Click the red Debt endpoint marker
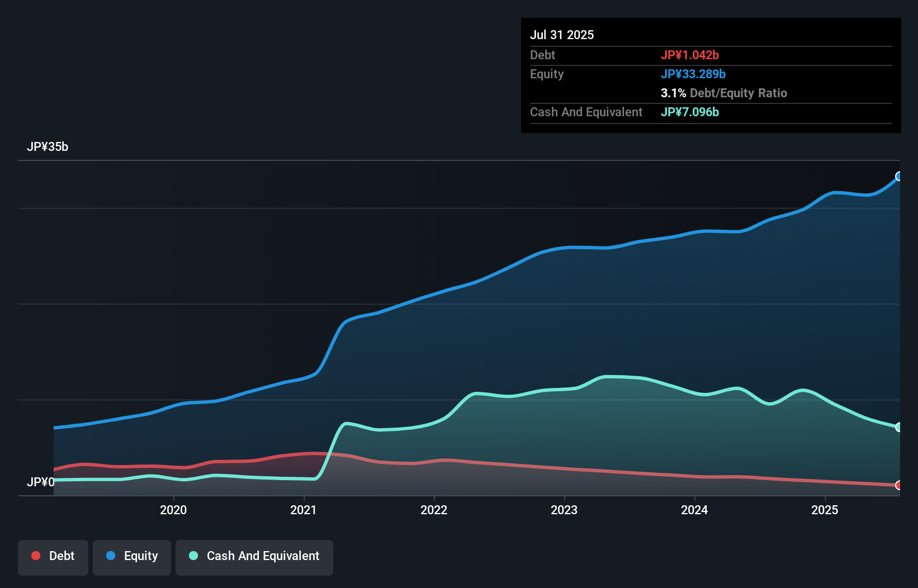 tap(899, 486)
